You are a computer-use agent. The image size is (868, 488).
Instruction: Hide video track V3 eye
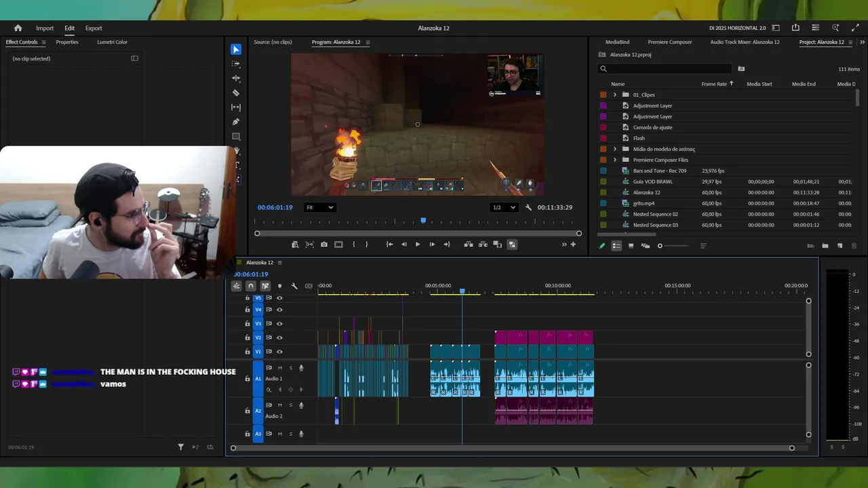279,324
